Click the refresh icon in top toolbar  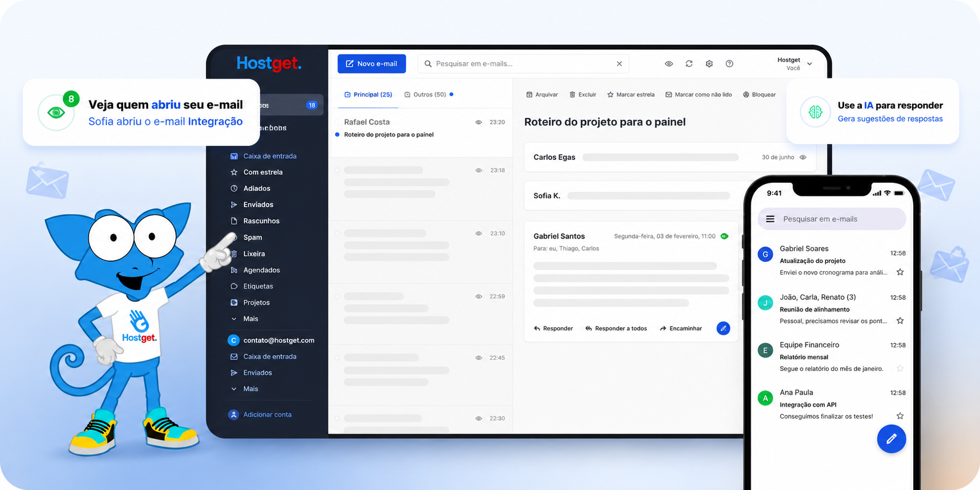pos(689,64)
